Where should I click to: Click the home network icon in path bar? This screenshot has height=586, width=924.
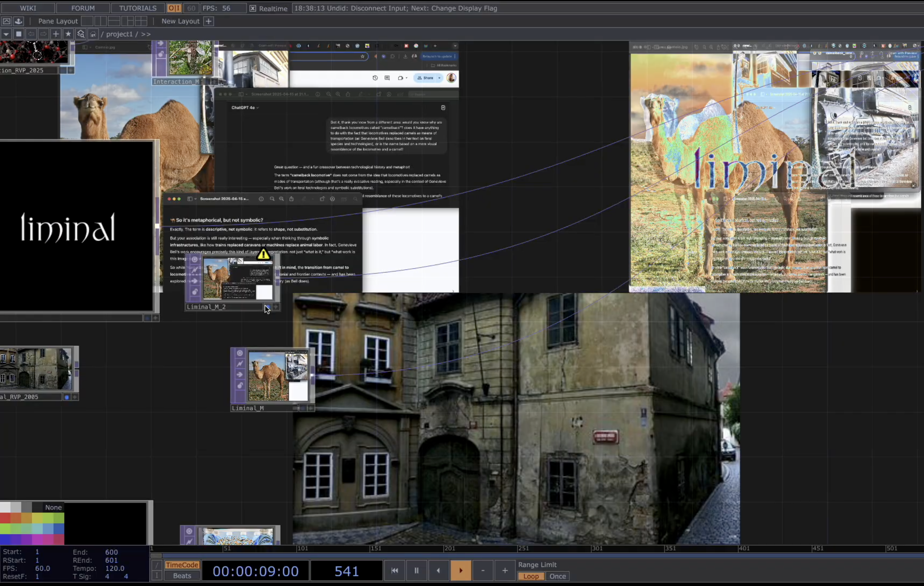coord(93,34)
